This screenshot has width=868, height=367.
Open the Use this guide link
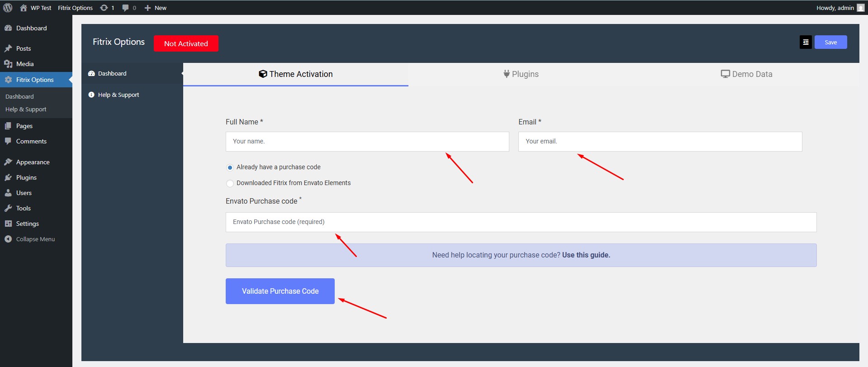click(586, 255)
